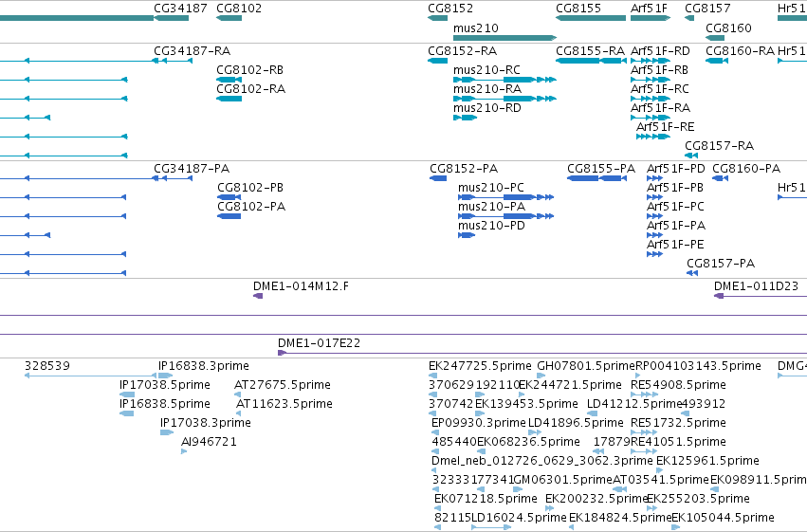The width and height of the screenshot is (807, 532).
Task: Click transcript CG8157-RA
Action: pyautogui.click(x=719, y=146)
